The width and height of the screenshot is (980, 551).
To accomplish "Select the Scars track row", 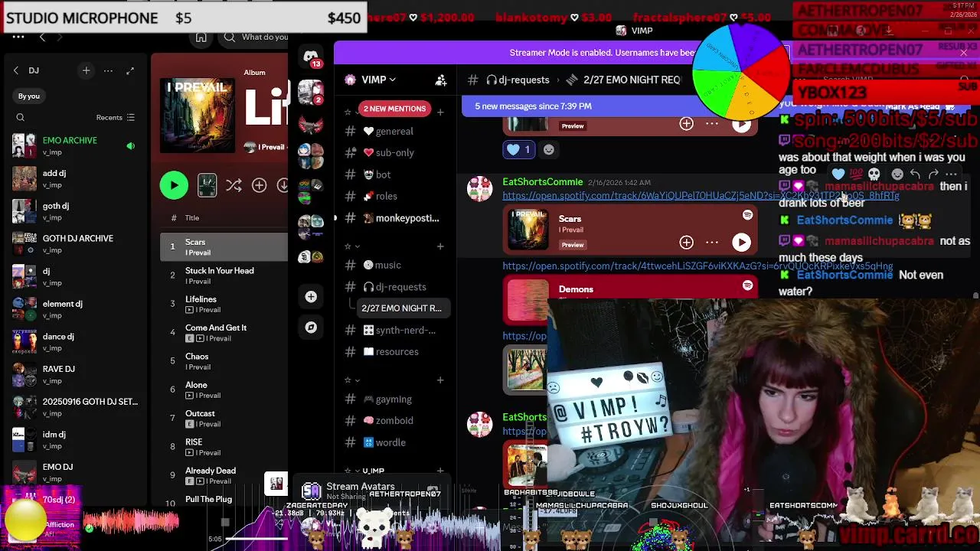I will (x=224, y=247).
